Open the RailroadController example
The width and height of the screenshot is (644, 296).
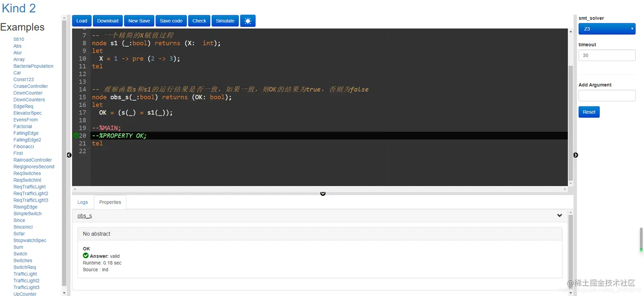[x=33, y=160]
